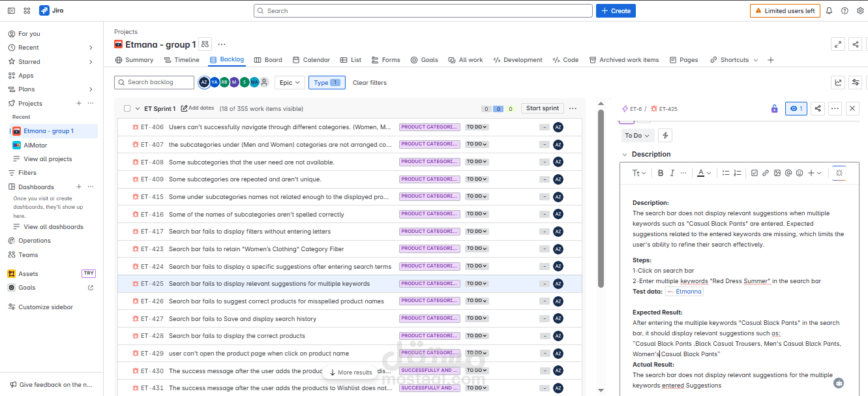This screenshot has width=868, height=396.
Task: Switch to the Timeline tab
Action: pyautogui.click(x=182, y=60)
